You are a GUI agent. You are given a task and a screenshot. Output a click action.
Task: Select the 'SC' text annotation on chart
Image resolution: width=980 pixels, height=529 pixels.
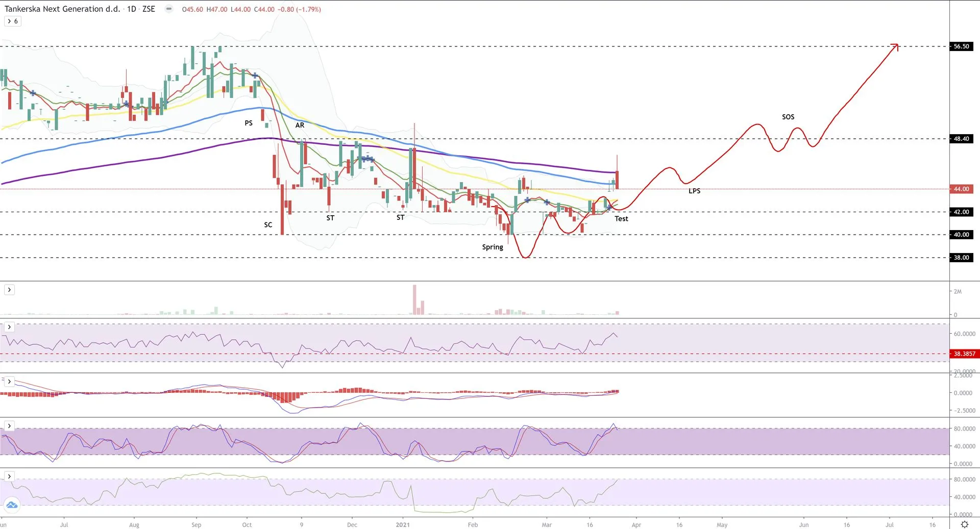pos(268,224)
